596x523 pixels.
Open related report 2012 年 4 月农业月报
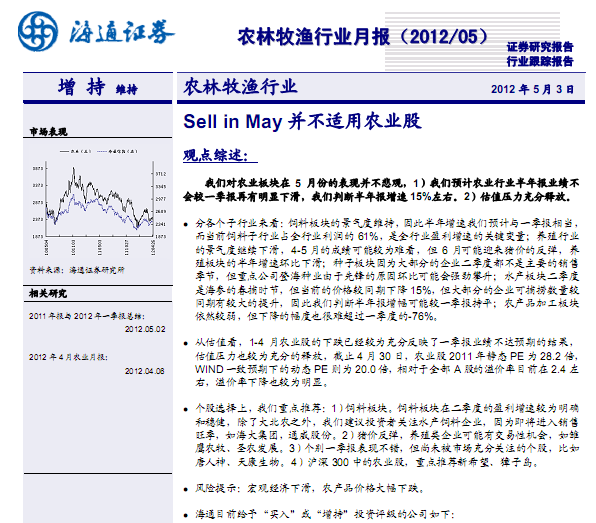(x=68, y=357)
